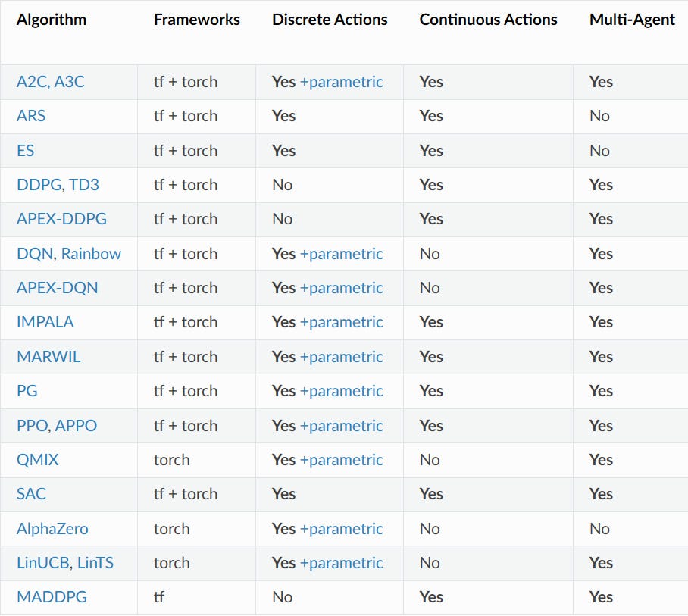
Task: Open the DQN link
Action: [34, 254]
